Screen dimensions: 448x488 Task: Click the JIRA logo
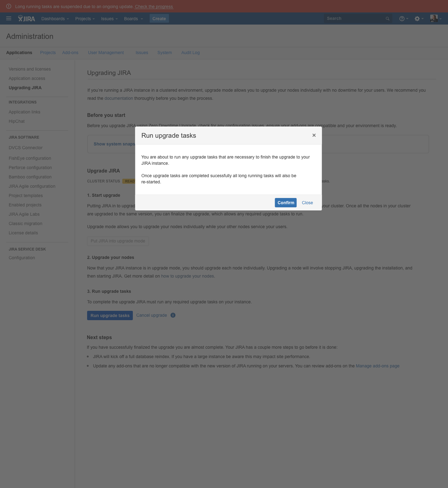tap(26, 19)
